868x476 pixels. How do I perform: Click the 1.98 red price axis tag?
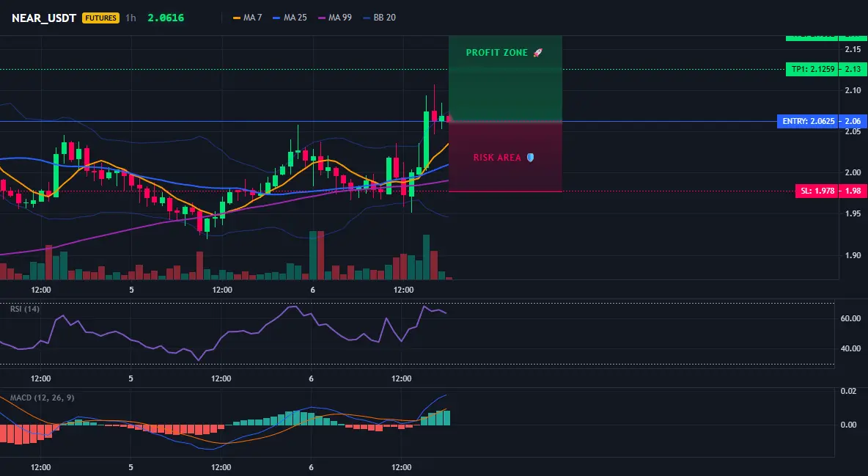click(x=853, y=191)
